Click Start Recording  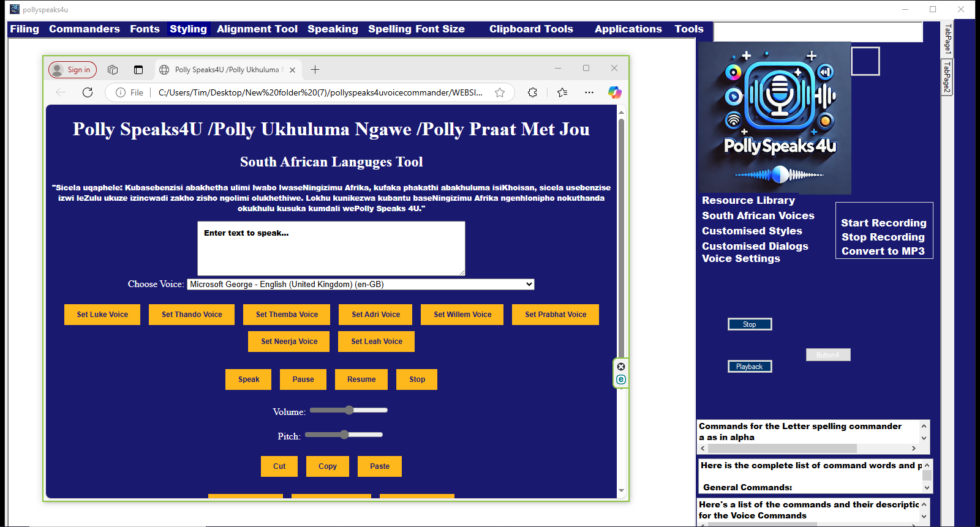[884, 223]
